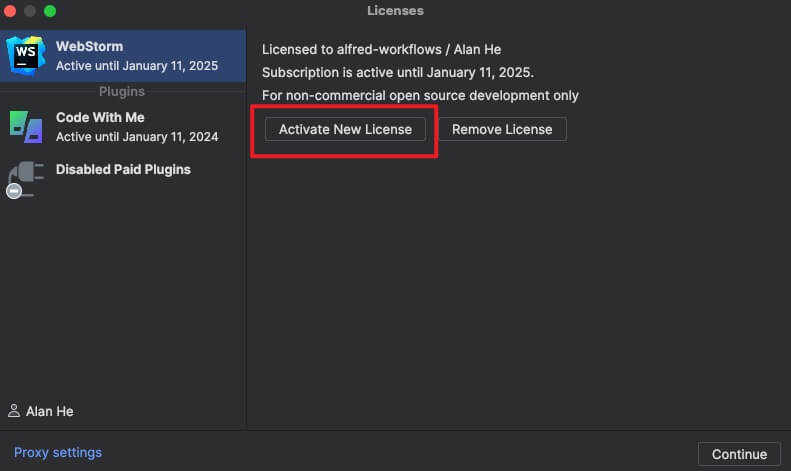Image resolution: width=791 pixels, height=471 pixels.
Task: Select Code With Me title text
Action: (100, 117)
